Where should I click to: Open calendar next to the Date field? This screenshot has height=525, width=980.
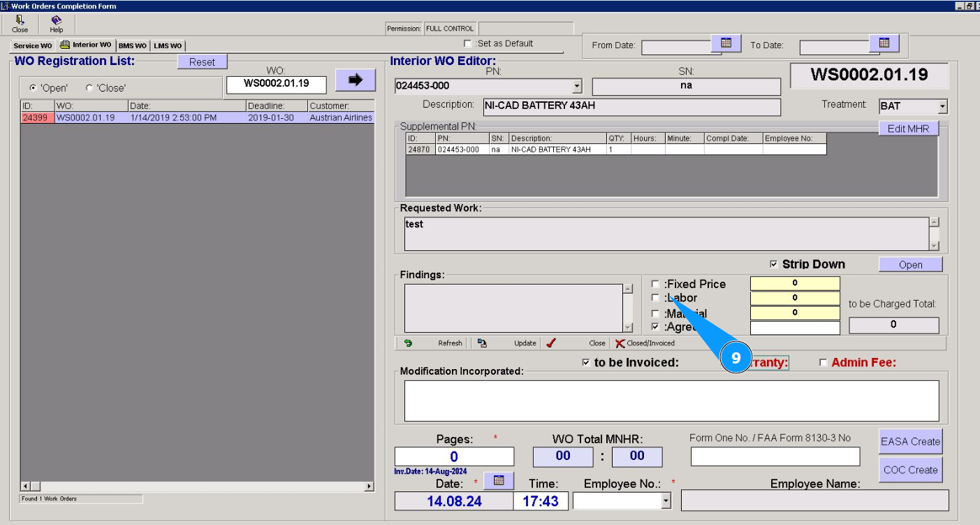point(499,481)
